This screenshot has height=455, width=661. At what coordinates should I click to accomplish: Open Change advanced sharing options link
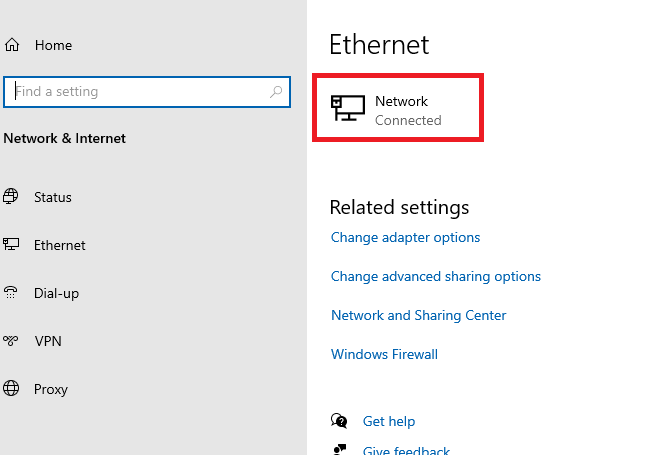(435, 276)
